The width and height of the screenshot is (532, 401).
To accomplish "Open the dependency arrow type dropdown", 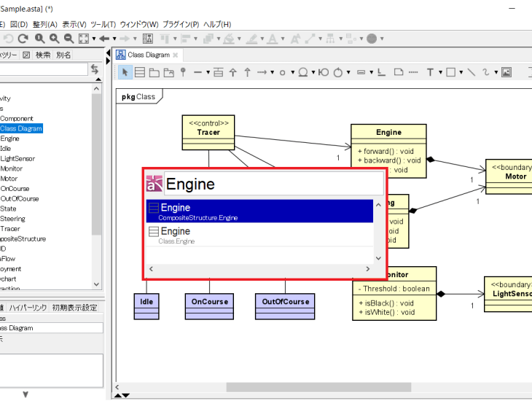I will 273,72.
